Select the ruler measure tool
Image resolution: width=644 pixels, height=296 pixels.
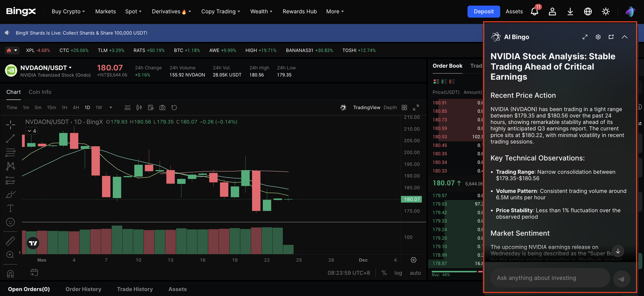(x=10, y=241)
